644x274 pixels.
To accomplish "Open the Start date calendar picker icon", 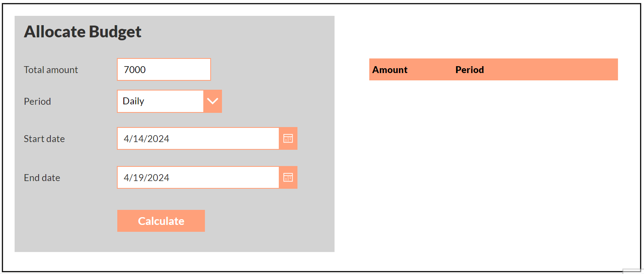I will [288, 138].
